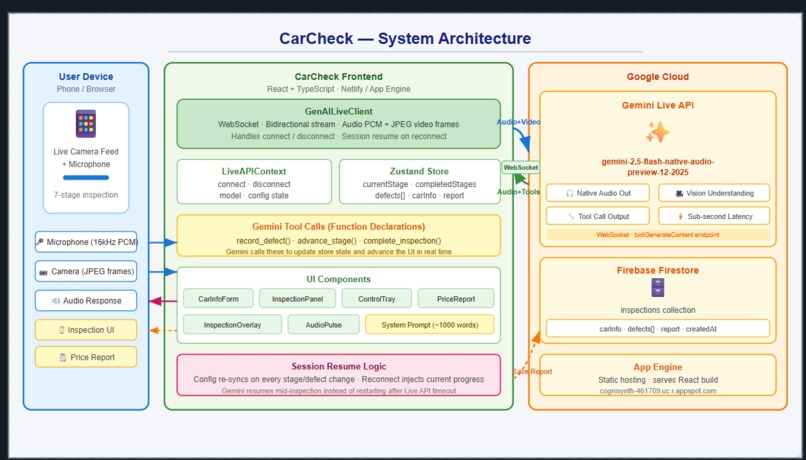Screen dimensions: 806x460
Task: Click the Session Resume Logic heading
Action: tap(338, 366)
